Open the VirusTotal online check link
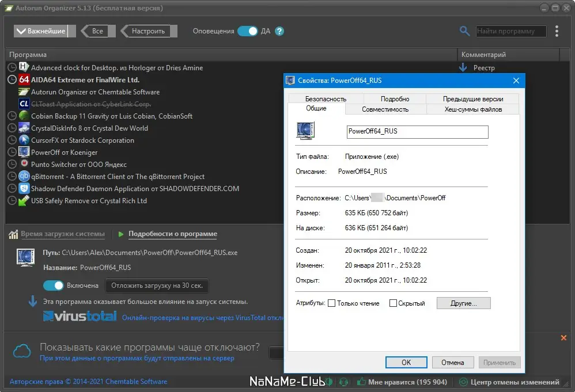 tap(203, 318)
